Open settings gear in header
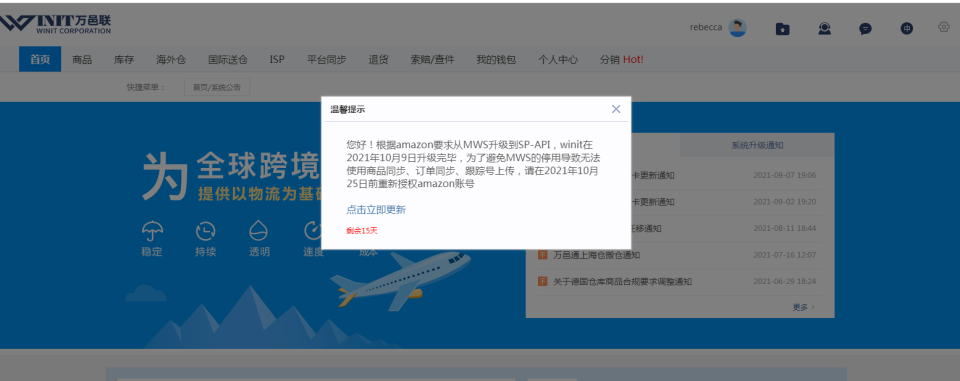Image resolution: width=960 pixels, height=381 pixels. point(943,27)
